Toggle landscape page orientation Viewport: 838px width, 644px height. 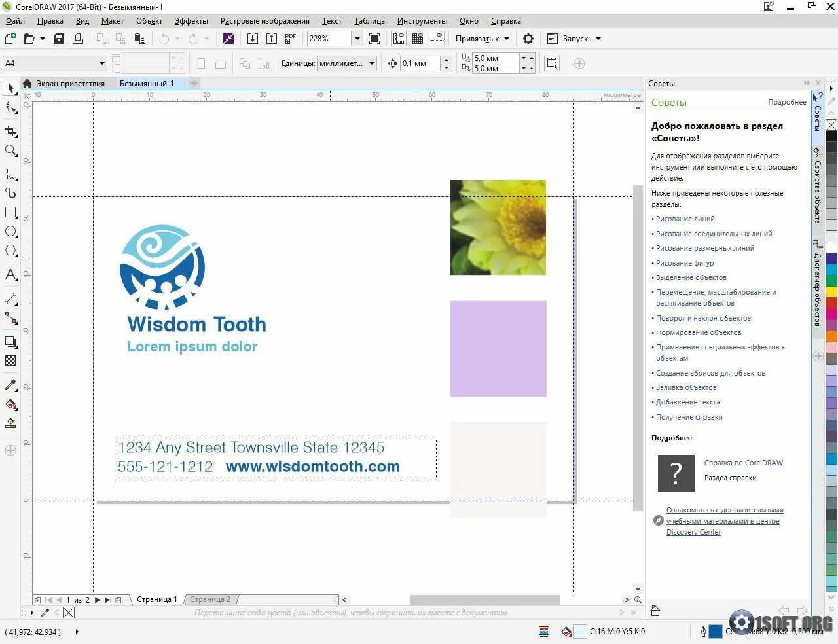(x=221, y=64)
